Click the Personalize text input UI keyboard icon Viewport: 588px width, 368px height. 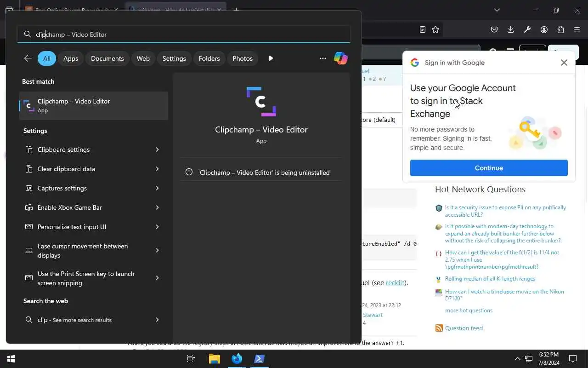29,227
